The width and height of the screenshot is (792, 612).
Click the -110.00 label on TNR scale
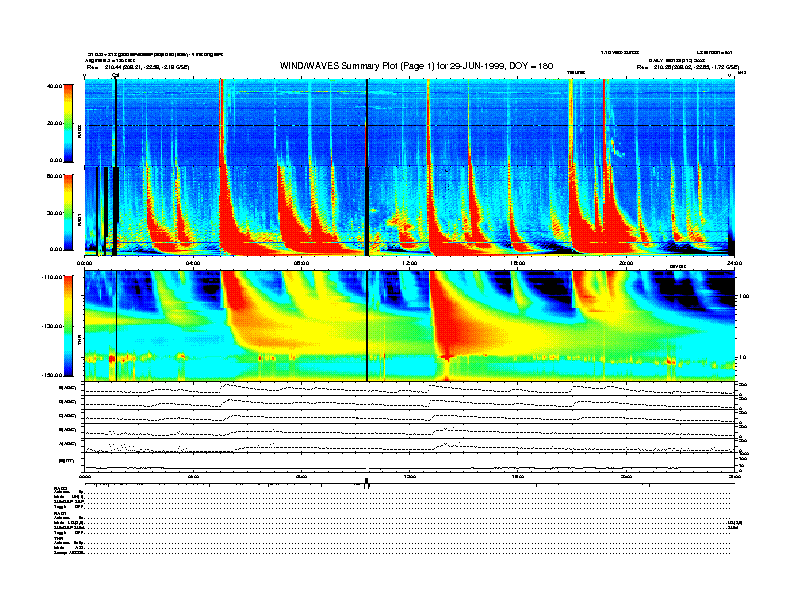click(x=52, y=277)
